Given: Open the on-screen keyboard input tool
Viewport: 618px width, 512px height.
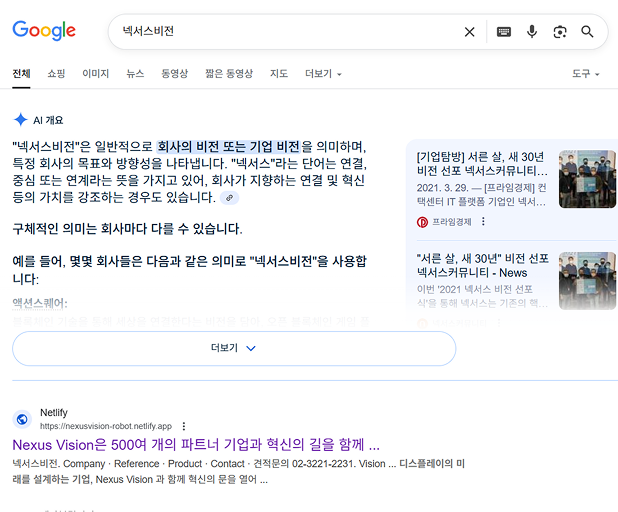Looking at the screenshot, I should 504,32.
